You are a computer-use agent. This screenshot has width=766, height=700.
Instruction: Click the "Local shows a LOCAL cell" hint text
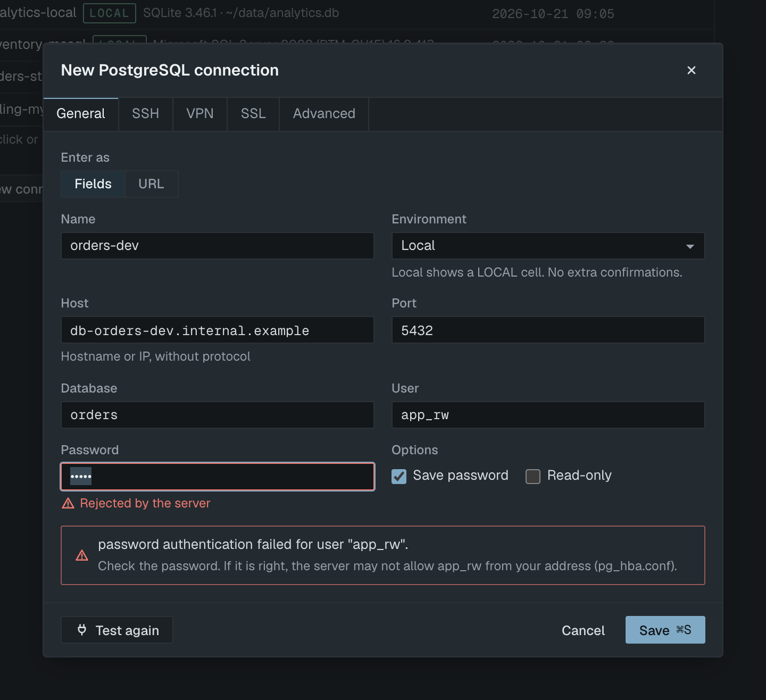537,272
